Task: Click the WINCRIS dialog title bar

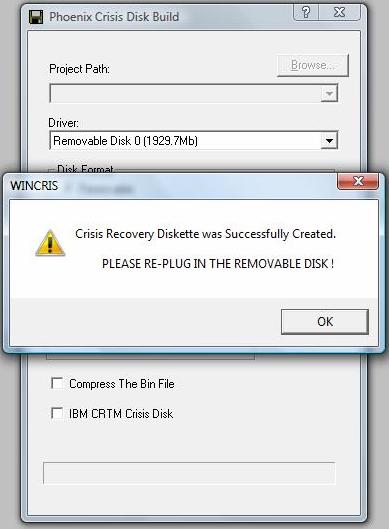Action: coord(170,186)
